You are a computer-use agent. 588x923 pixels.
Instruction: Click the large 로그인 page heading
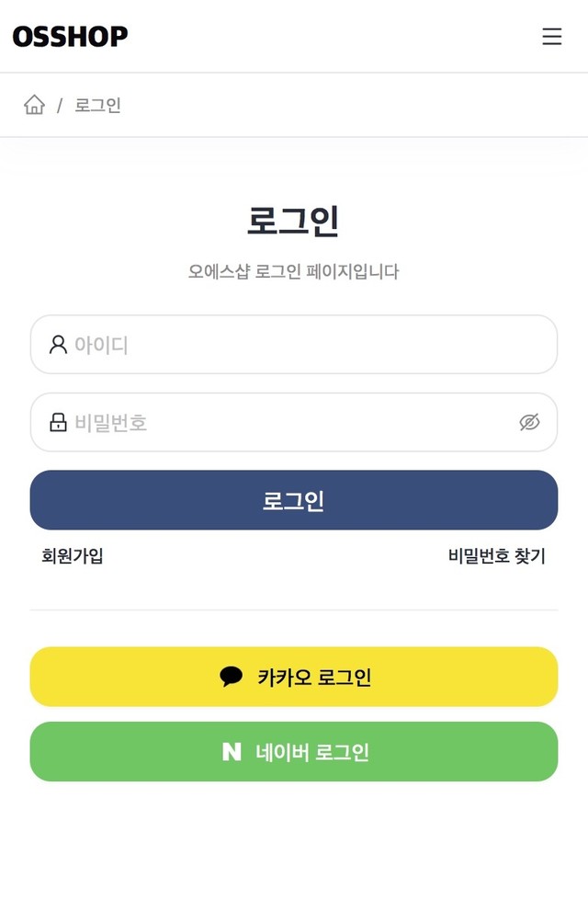pos(294,222)
